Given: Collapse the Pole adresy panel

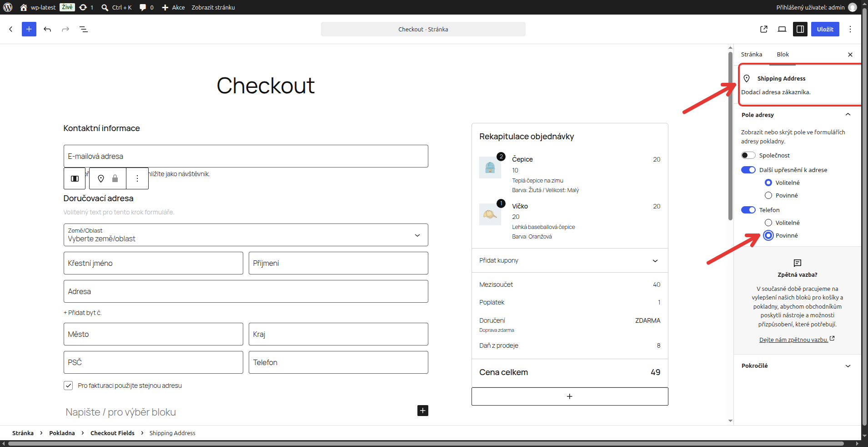Looking at the screenshot, I should tap(798, 115).
